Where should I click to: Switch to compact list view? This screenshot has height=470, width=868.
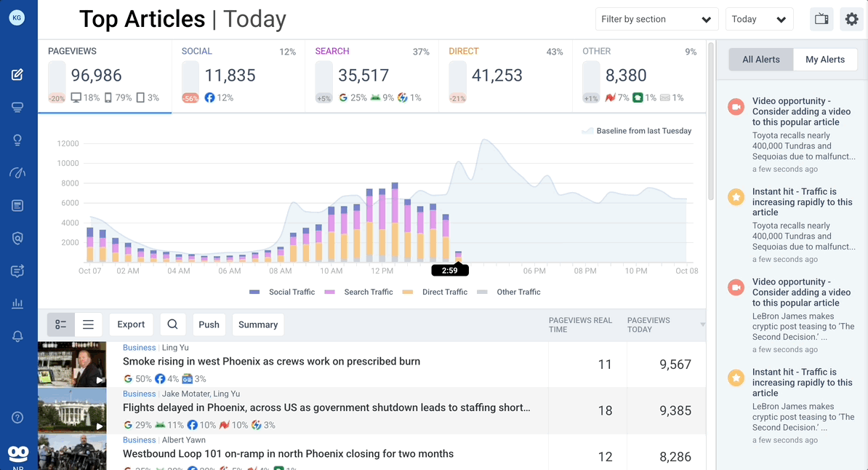[x=88, y=324]
